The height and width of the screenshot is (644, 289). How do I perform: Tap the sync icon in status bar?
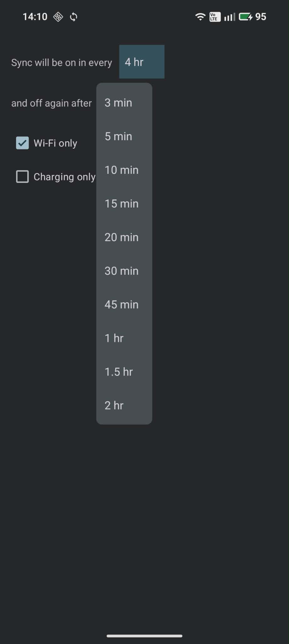pos(74,17)
